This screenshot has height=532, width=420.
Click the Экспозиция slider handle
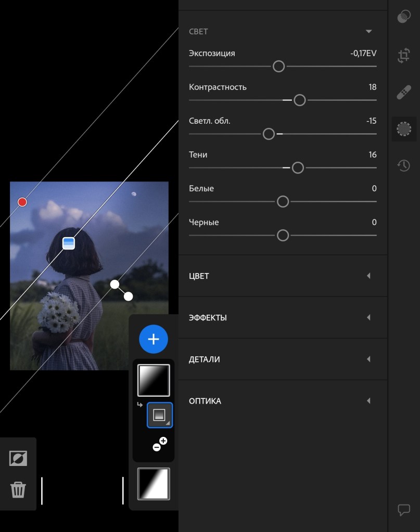279,67
